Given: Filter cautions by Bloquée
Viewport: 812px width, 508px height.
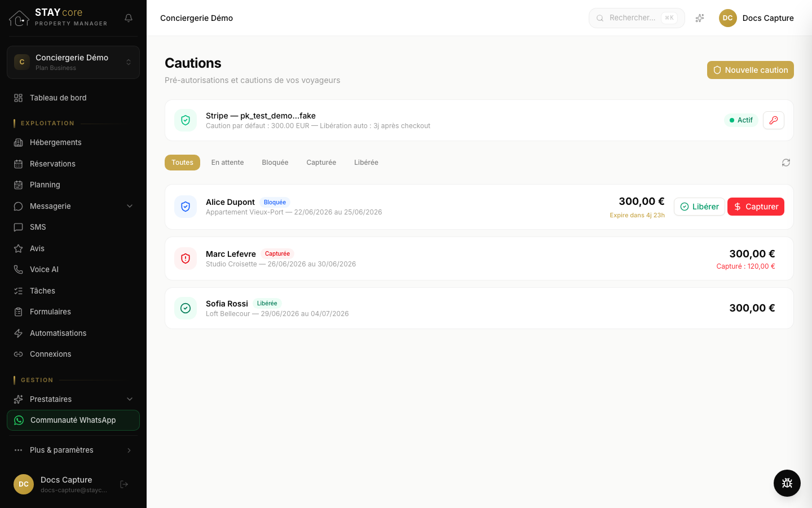Looking at the screenshot, I should coord(275,163).
